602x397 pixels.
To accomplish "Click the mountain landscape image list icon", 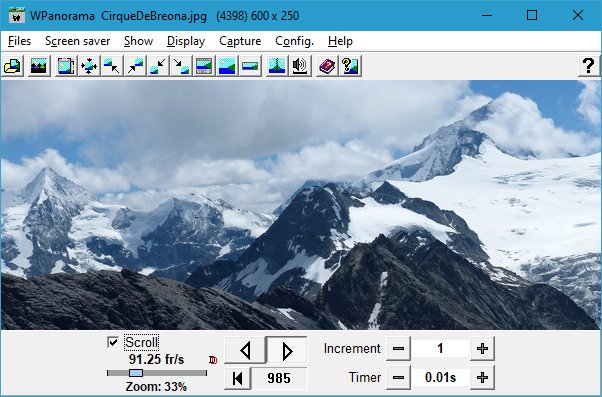I will 39,66.
